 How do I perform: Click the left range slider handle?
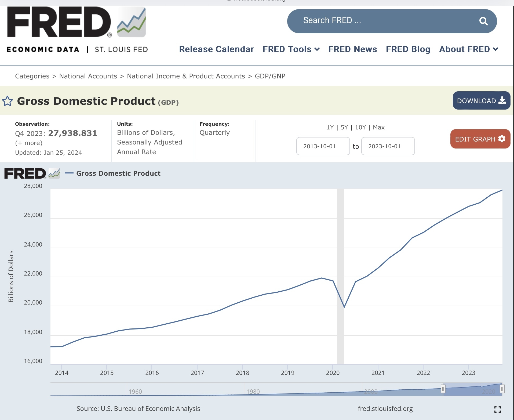[443, 389]
